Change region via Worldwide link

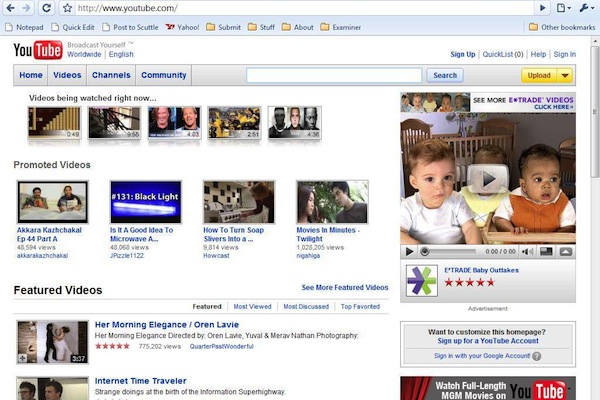click(x=84, y=54)
